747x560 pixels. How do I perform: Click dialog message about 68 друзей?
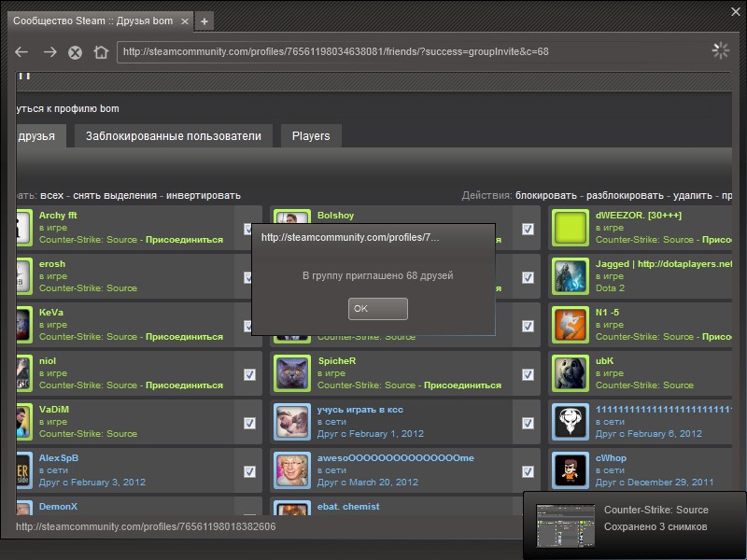click(x=378, y=275)
